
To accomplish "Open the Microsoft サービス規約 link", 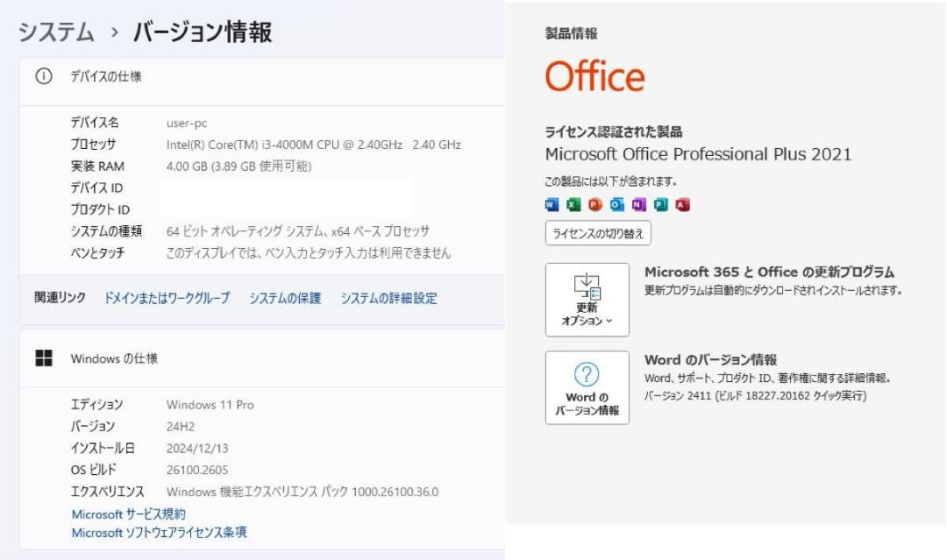I will pos(129,514).
